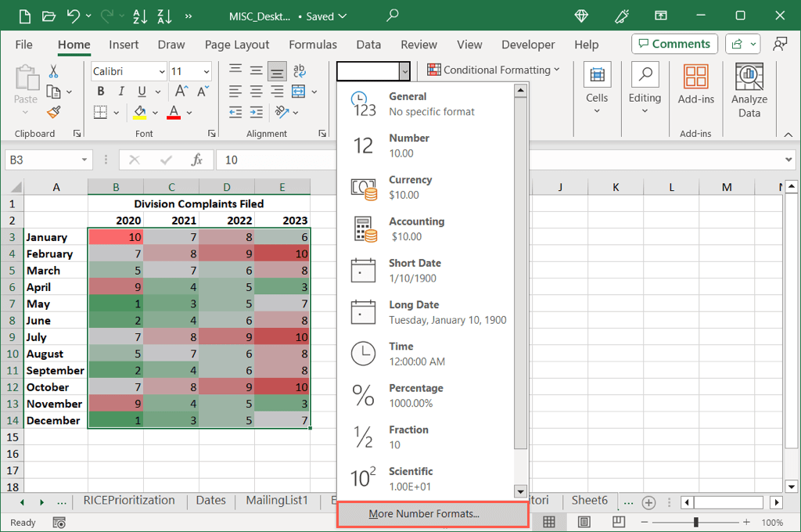This screenshot has width=801, height=532.
Task: Switch to the Page Layout tab
Action: point(236,45)
